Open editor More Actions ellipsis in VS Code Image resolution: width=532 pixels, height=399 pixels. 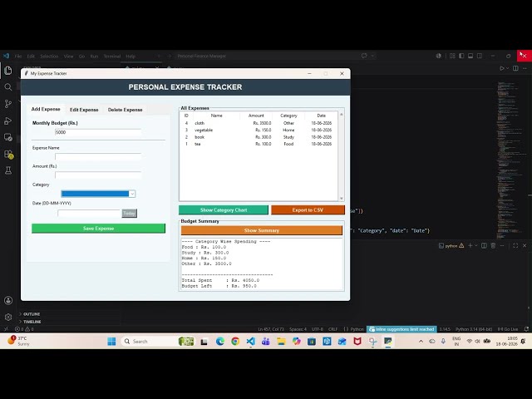click(525, 68)
